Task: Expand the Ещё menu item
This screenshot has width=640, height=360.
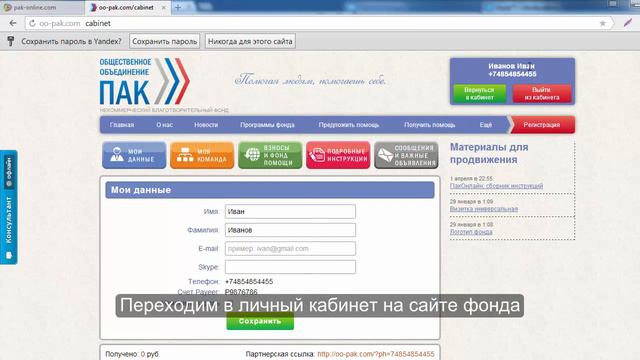Action: coord(486,125)
